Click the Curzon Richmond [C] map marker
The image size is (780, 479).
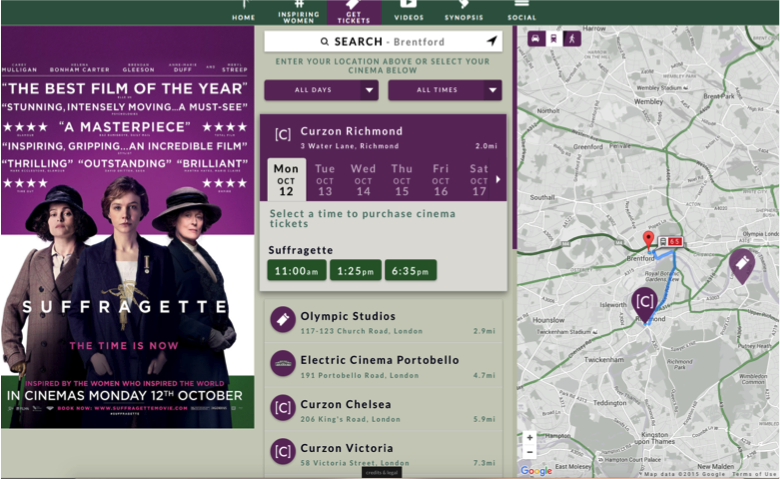click(x=645, y=304)
